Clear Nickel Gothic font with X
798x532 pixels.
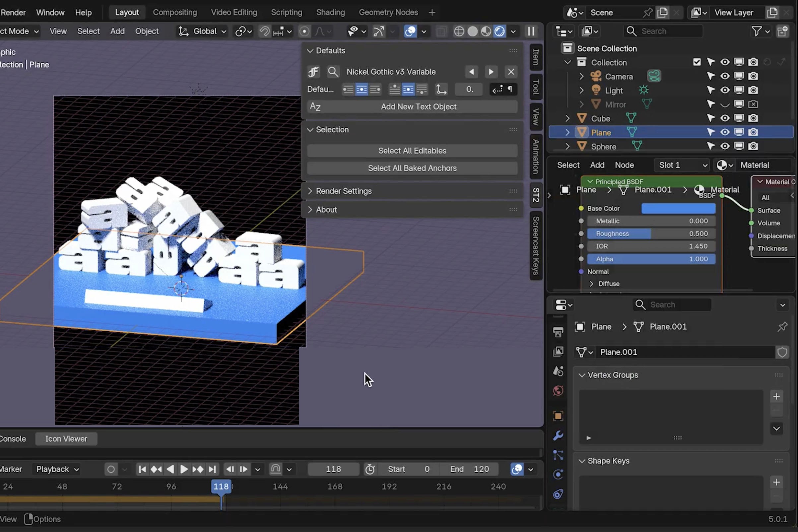point(511,72)
